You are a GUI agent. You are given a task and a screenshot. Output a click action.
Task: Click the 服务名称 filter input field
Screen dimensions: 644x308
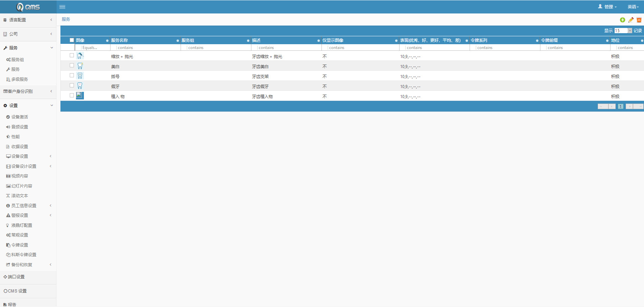(x=148, y=48)
